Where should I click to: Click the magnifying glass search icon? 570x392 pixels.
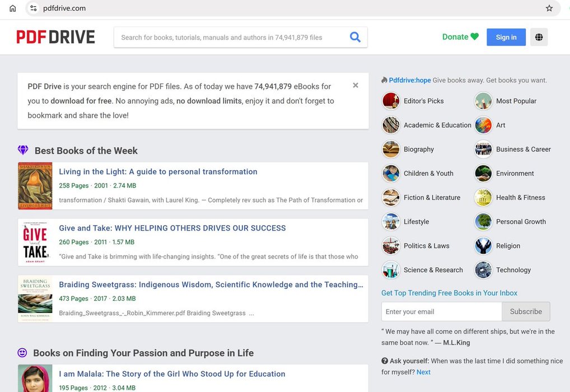pos(355,37)
